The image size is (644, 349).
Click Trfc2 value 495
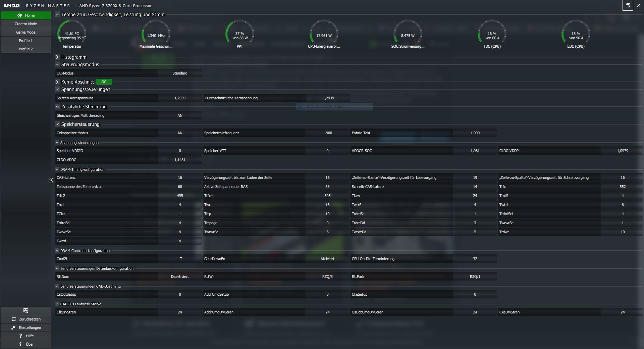(180, 196)
